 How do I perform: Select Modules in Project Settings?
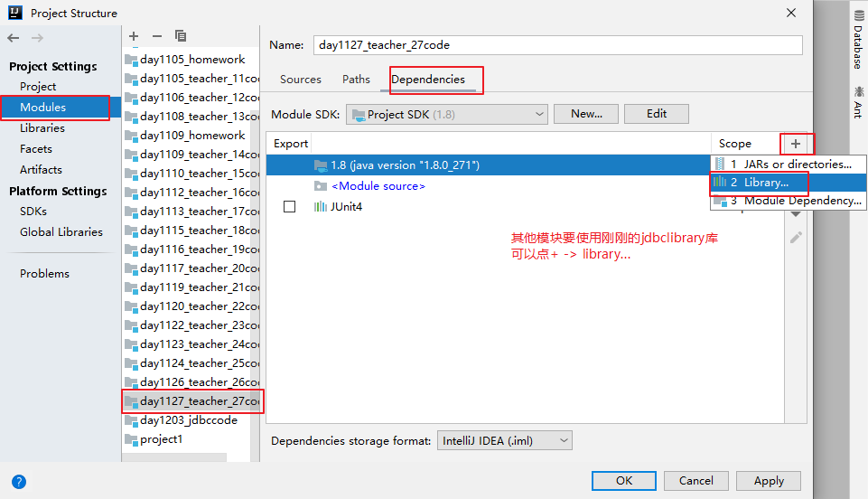[42, 107]
